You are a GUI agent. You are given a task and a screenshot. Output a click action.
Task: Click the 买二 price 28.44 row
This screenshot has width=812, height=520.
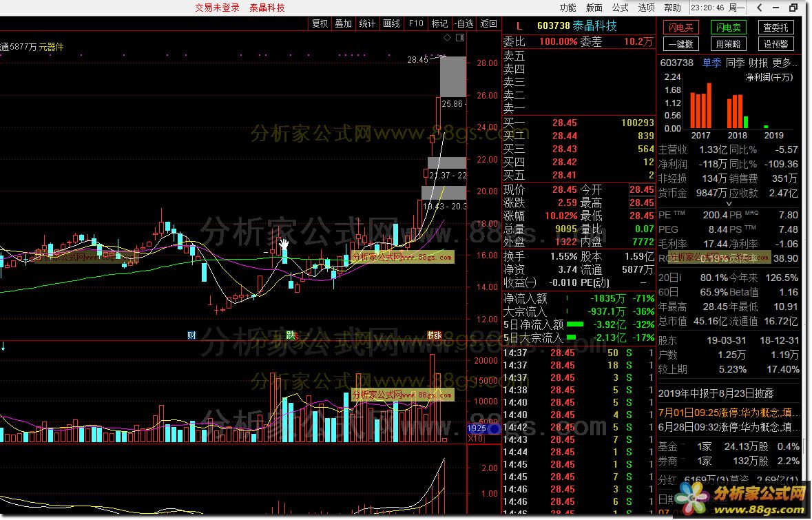579,136
